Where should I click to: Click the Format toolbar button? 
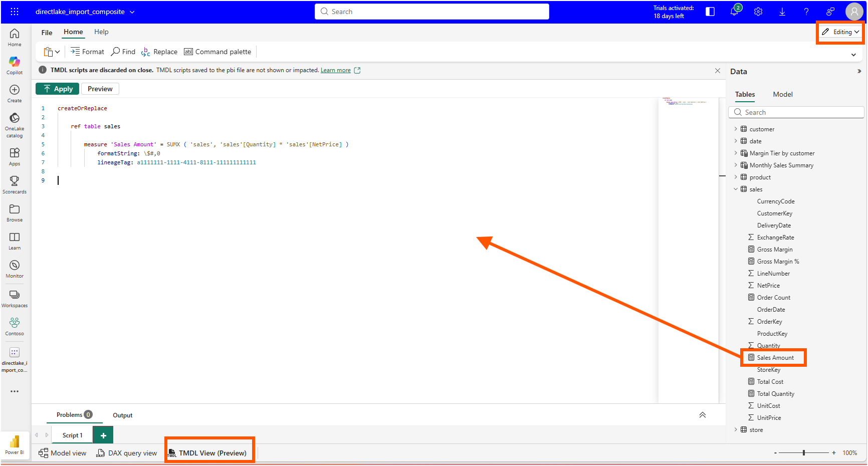point(87,52)
